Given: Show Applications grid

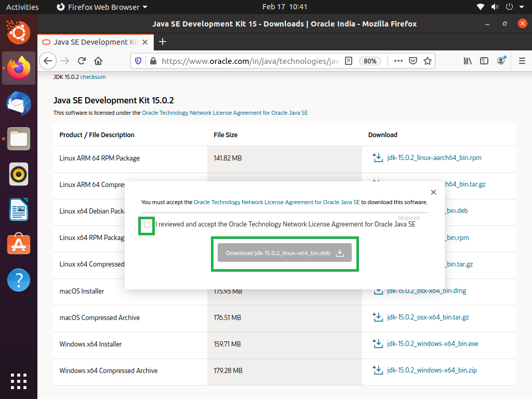Looking at the screenshot, I should 19,381.
